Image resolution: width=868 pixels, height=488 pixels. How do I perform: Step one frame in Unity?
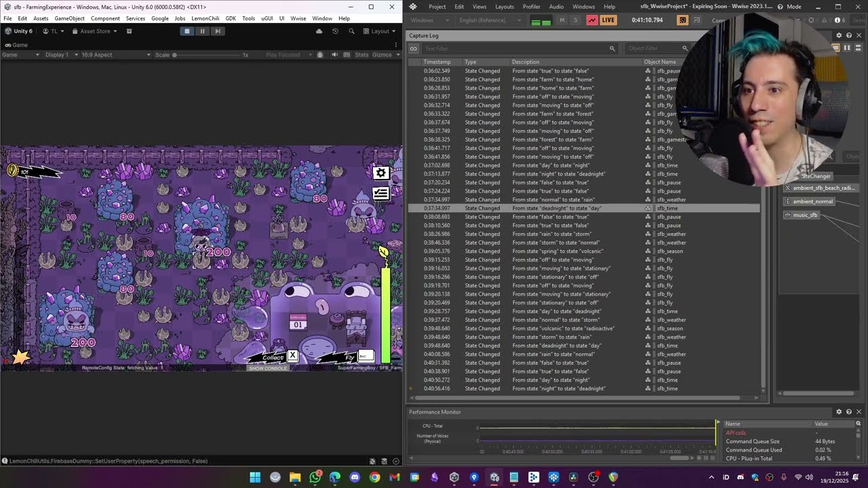pyautogui.click(x=217, y=31)
